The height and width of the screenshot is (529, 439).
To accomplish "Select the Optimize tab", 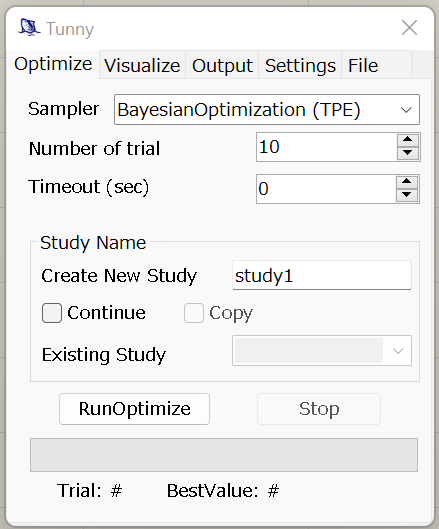I will (x=53, y=64).
